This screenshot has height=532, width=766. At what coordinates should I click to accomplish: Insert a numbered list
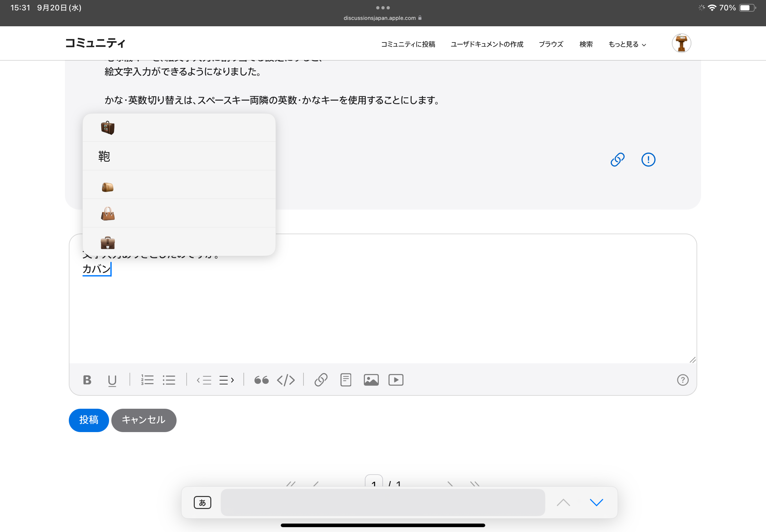click(147, 380)
